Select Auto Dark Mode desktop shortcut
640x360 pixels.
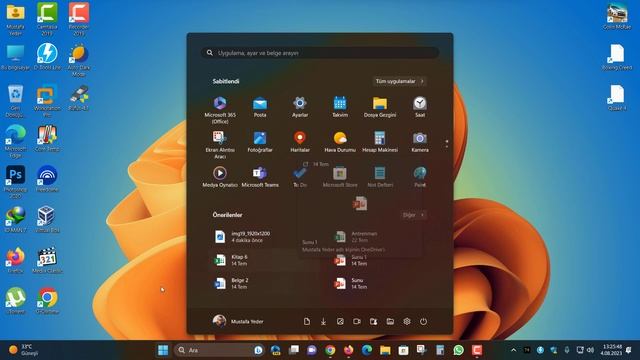click(x=79, y=60)
